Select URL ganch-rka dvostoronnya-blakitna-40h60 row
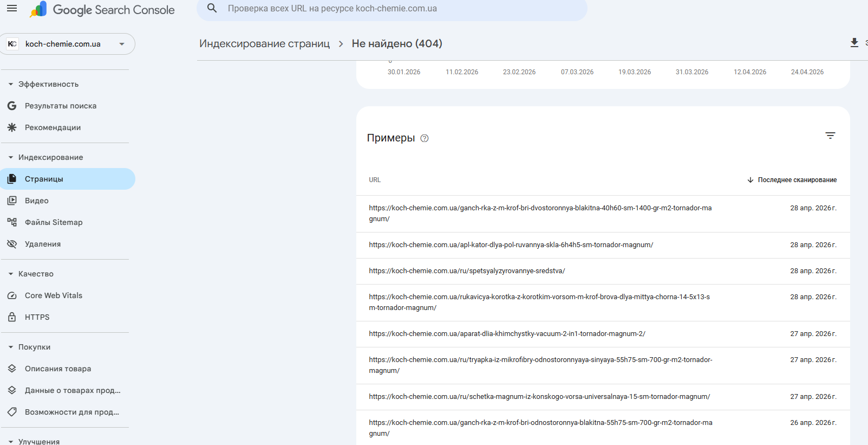Viewport: 868px width, 445px height. (603, 214)
